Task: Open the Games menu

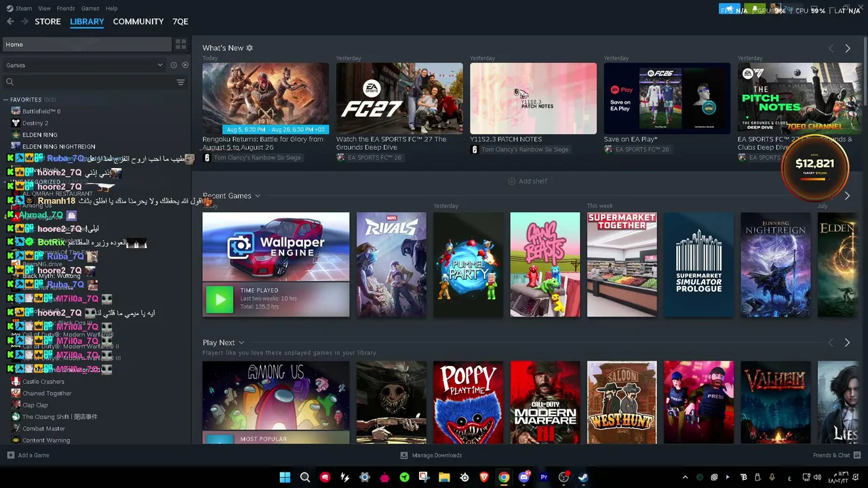Action: pos(90,8)
